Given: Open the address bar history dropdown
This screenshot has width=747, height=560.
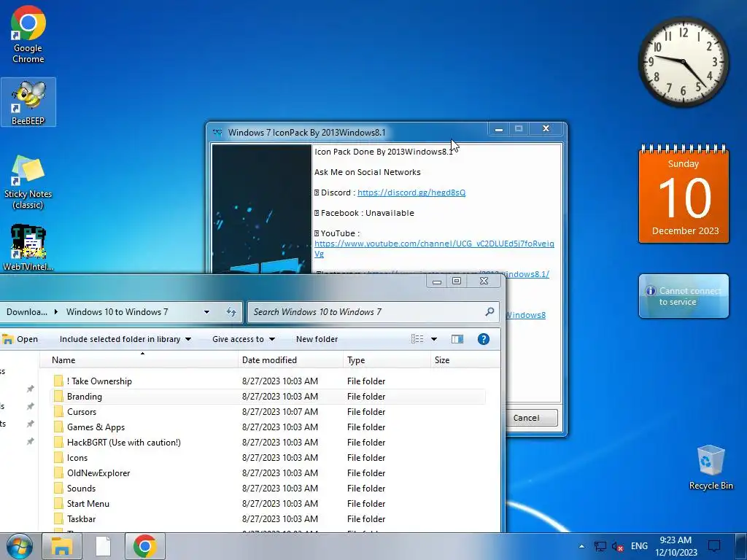Looking at the screenshot, I should click(x=206, y=312).
